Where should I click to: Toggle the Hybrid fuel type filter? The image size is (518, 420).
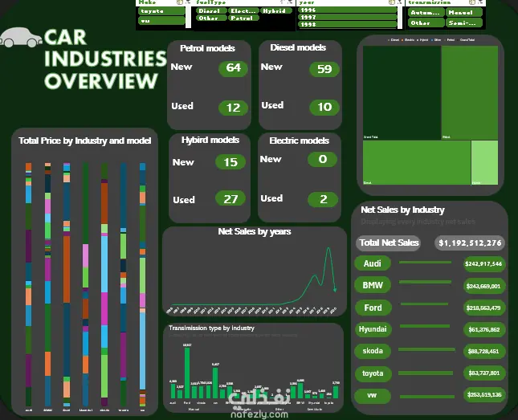(x=276, y=10)
